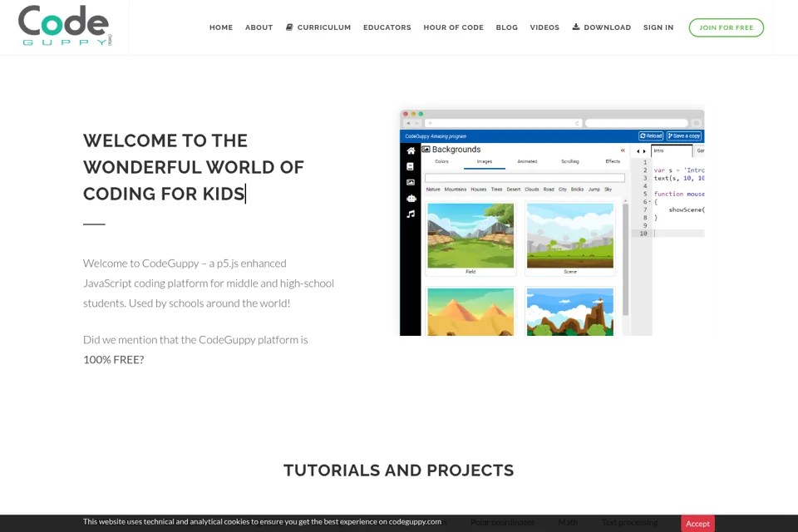This screenshot has width=798, height=532.
Task: Click the Tutorials and Projects heading
Action: [398, 470]
